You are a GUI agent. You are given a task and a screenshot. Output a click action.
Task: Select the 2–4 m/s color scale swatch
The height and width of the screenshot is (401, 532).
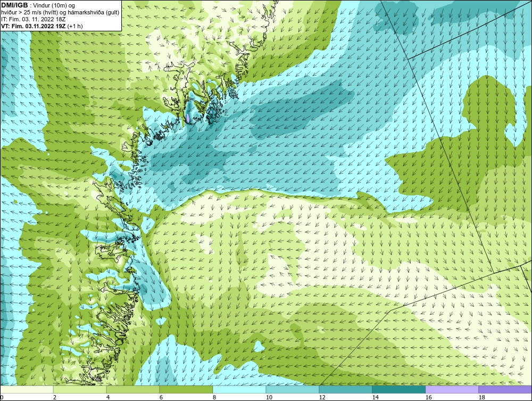click(80, 389)
